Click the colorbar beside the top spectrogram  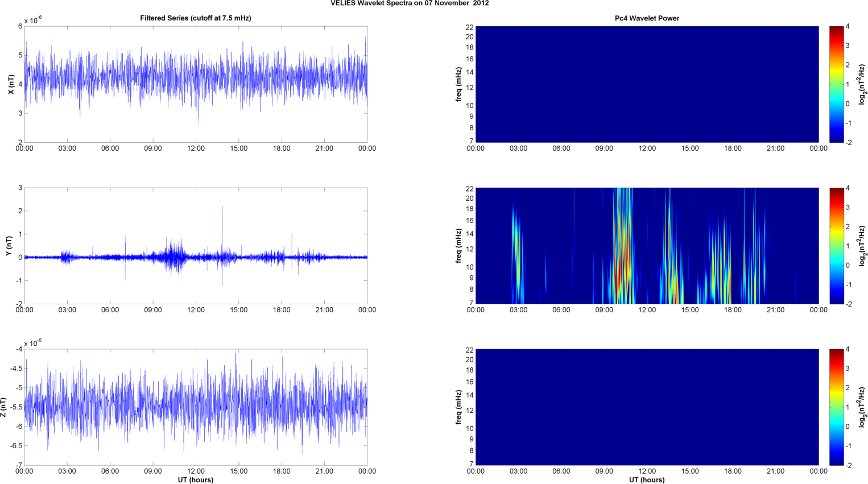[x=836, y=84]
